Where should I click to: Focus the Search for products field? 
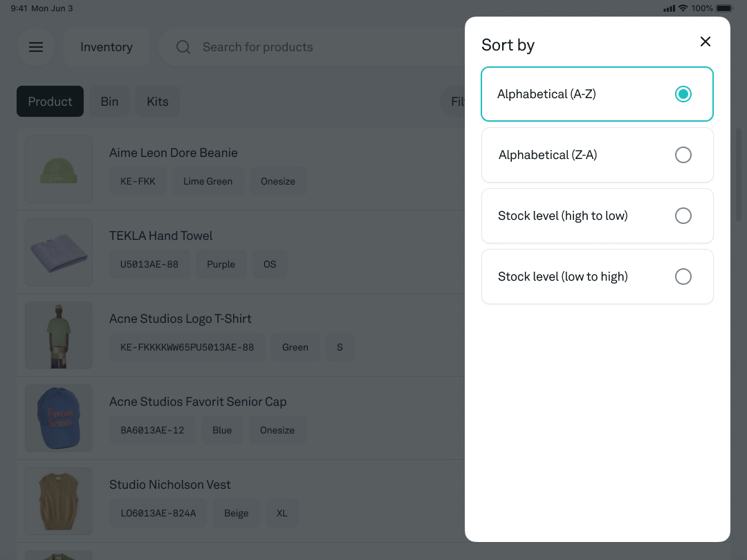[x=312, y=47]
